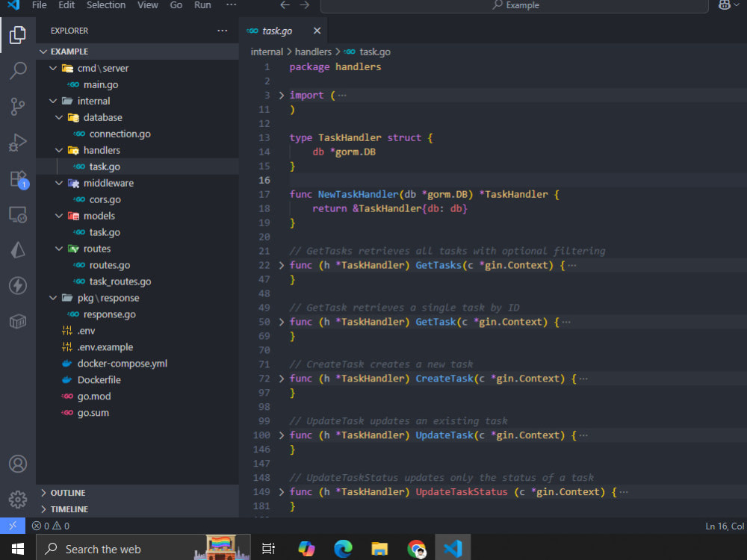
Task: Open the Selection menu
Action: coord(106,5)
